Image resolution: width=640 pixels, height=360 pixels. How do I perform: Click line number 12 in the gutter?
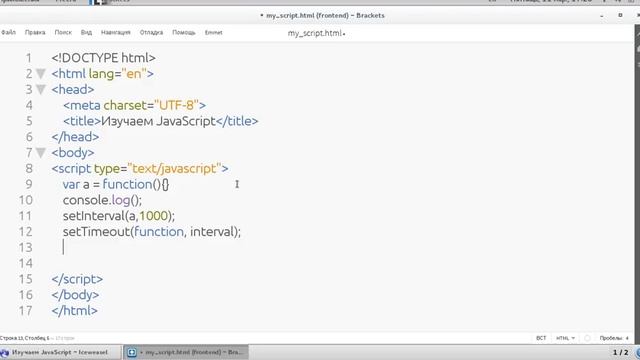coord(25,231)
